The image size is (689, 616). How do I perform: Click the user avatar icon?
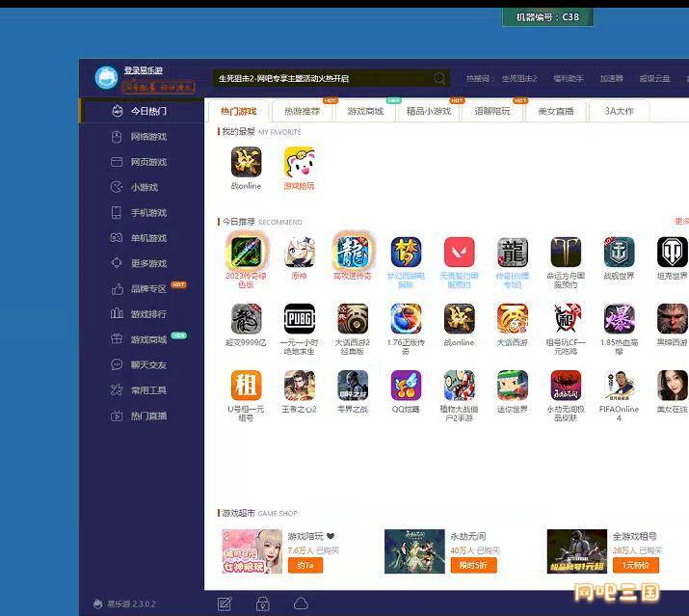(106, 77)
